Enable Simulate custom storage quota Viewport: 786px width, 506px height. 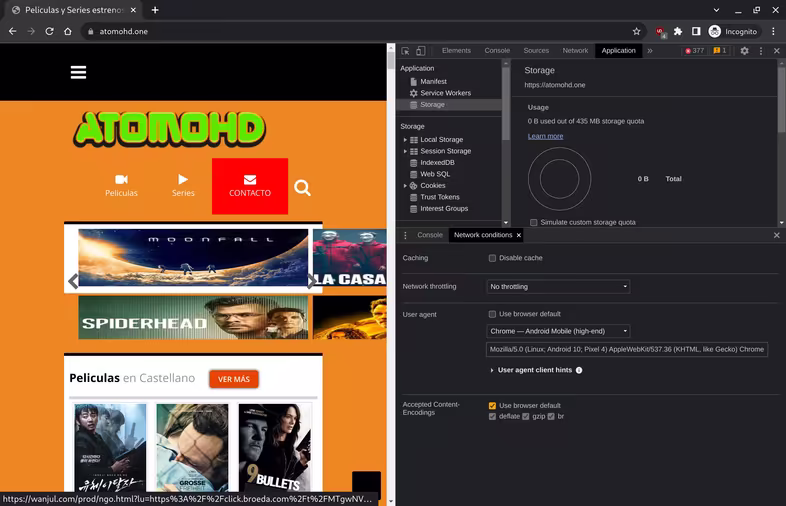(533, 222)
